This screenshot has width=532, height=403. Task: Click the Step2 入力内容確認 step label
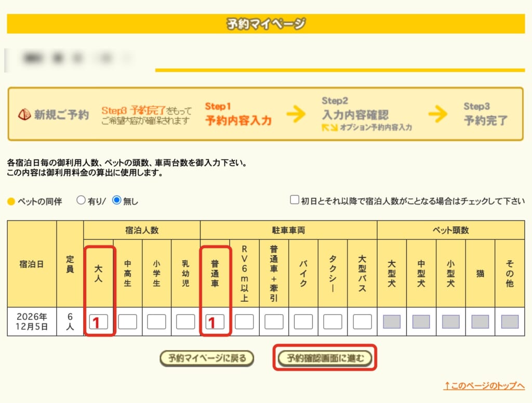click(x=355, y=109)
